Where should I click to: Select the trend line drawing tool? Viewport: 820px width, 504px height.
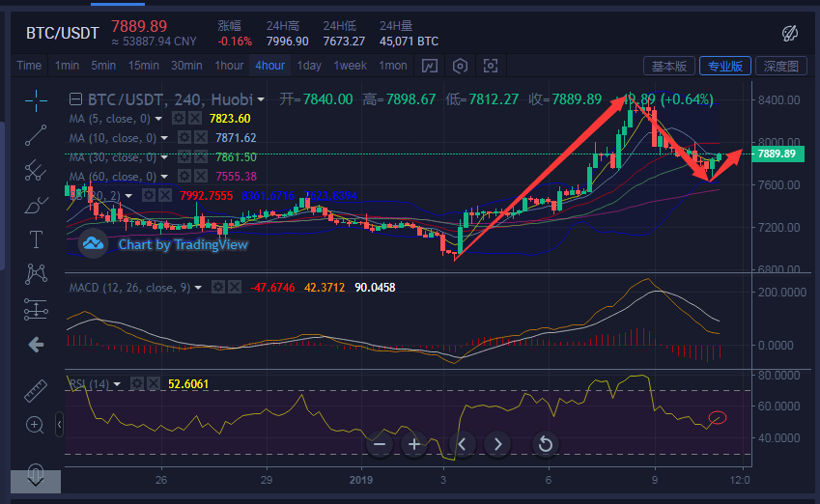coord(36,134)
